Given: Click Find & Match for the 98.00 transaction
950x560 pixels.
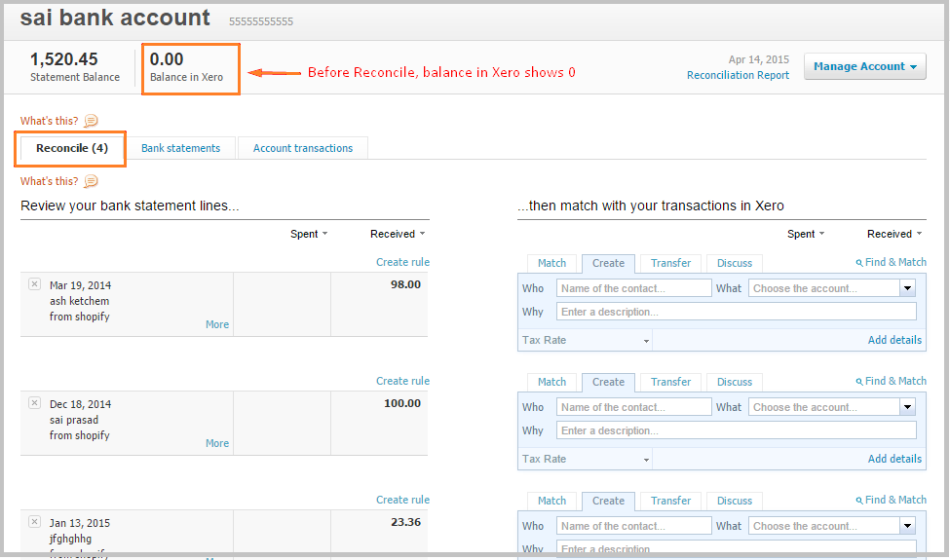Looking at the screenshot, I should pos(891,262).
